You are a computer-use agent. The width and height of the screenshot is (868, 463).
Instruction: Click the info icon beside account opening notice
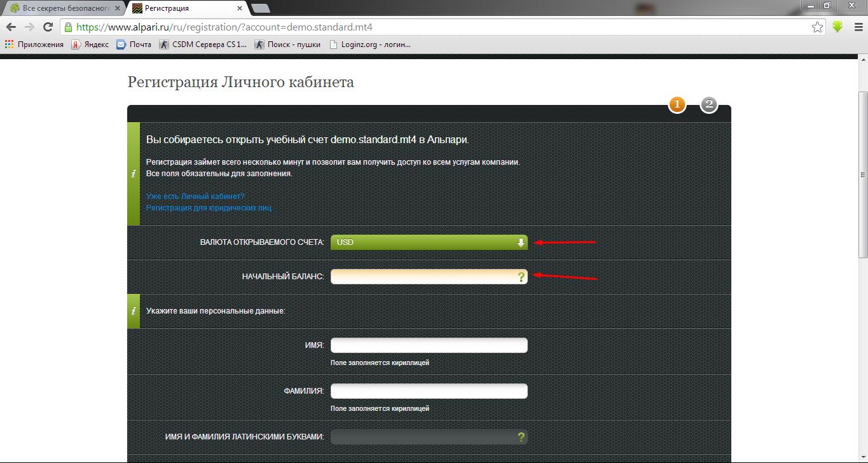134,174
